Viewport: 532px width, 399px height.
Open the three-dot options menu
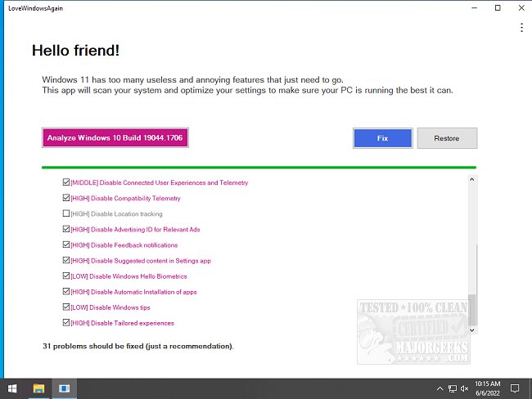pos(521,28)
